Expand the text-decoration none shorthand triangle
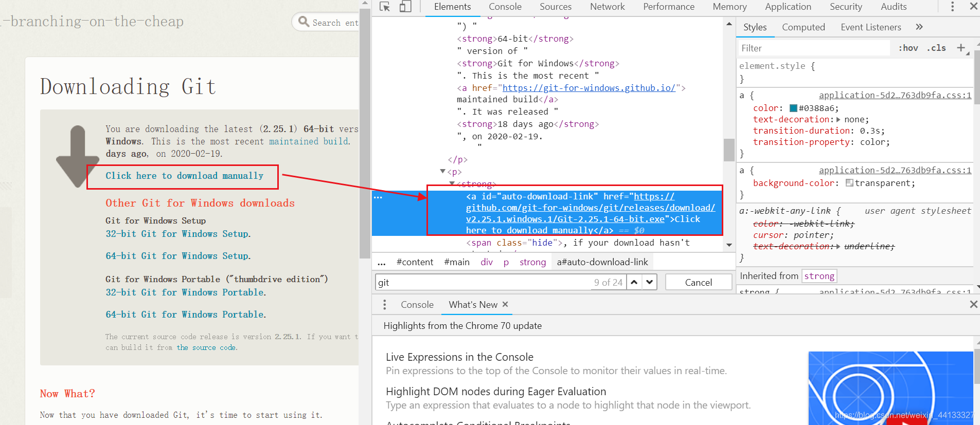The image size is (980, 425). pyautogui.click(x=839, y=120)
